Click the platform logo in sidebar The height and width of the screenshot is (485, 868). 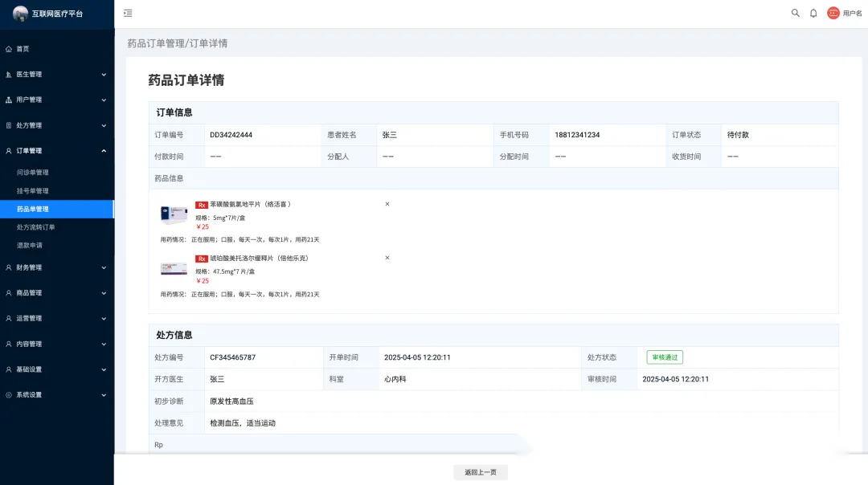pos(20,14)
